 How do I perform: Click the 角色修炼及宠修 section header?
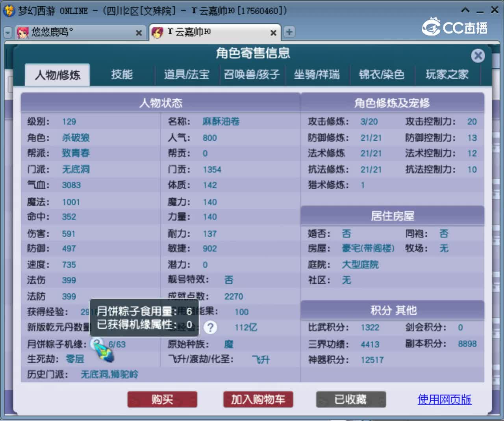[x=392, y=103]
